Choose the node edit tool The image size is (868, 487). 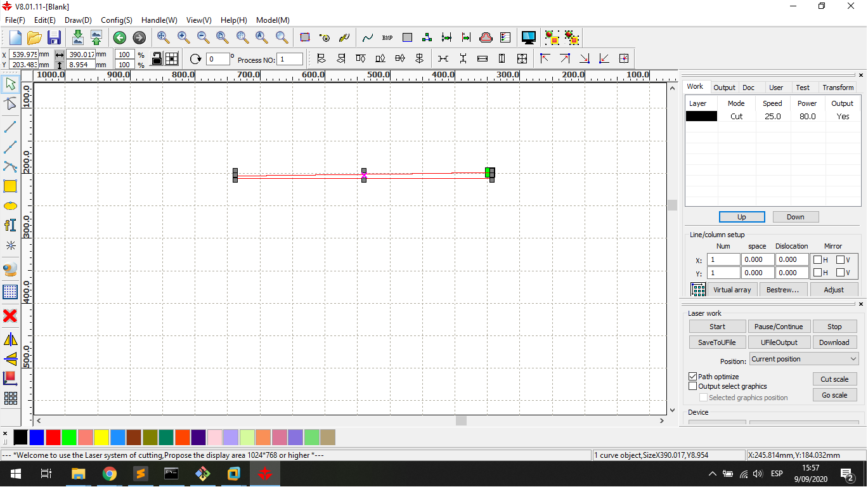point(10,104)
